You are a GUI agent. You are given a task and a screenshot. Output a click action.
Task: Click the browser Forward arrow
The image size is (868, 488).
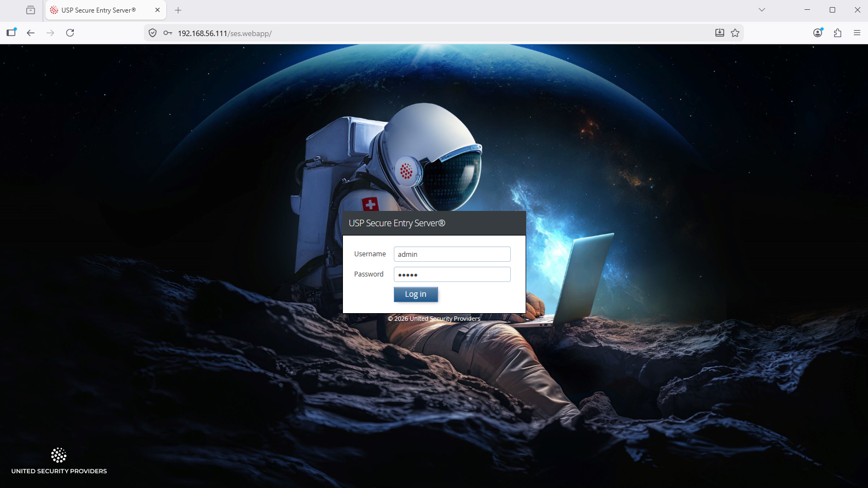click(50, 33)
